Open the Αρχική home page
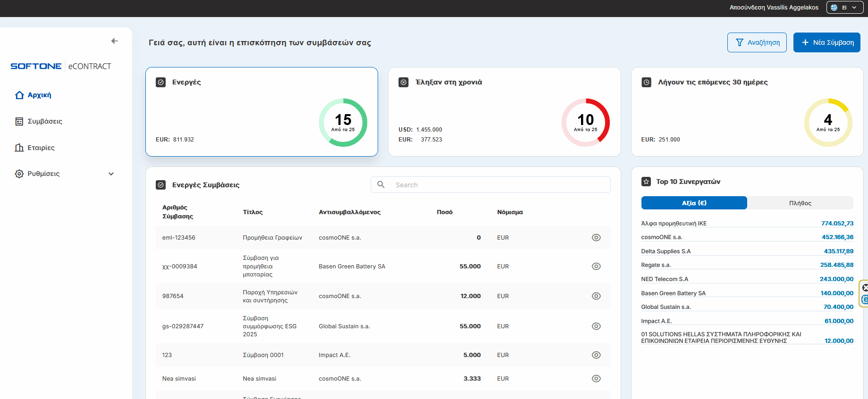Viewport: 868px width, 399px height. pyautogui.click(x=39, y=95)
